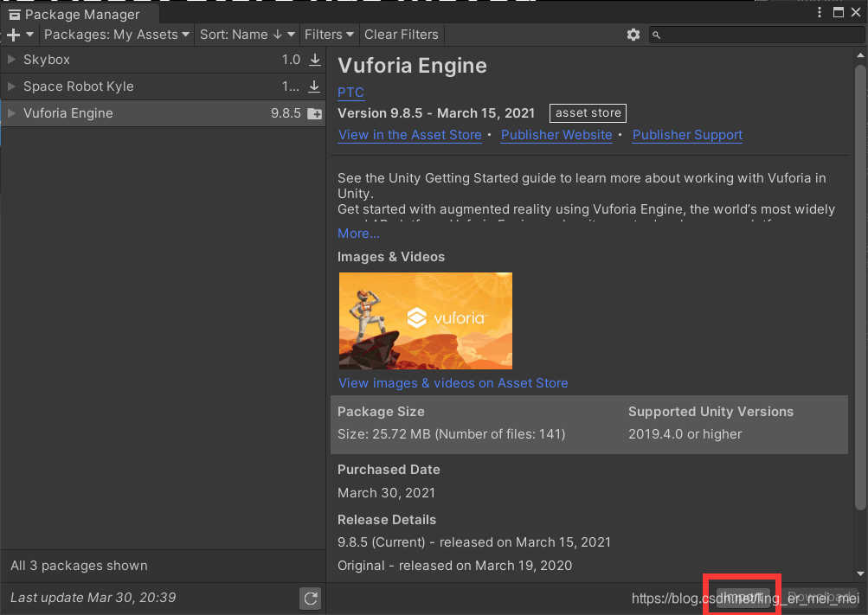Expand the description with the More... link
This screenshot has height=615, width=868.
[x=359, y=234]
